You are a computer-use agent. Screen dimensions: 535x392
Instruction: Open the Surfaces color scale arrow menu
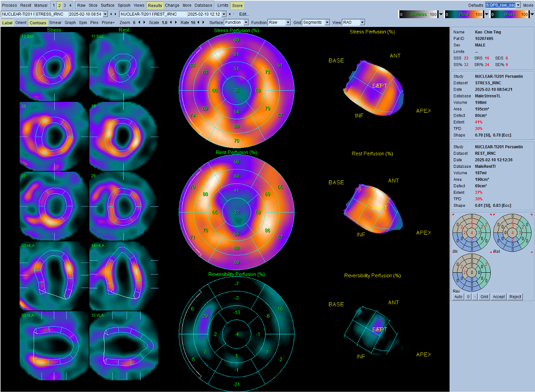point(441,14)
